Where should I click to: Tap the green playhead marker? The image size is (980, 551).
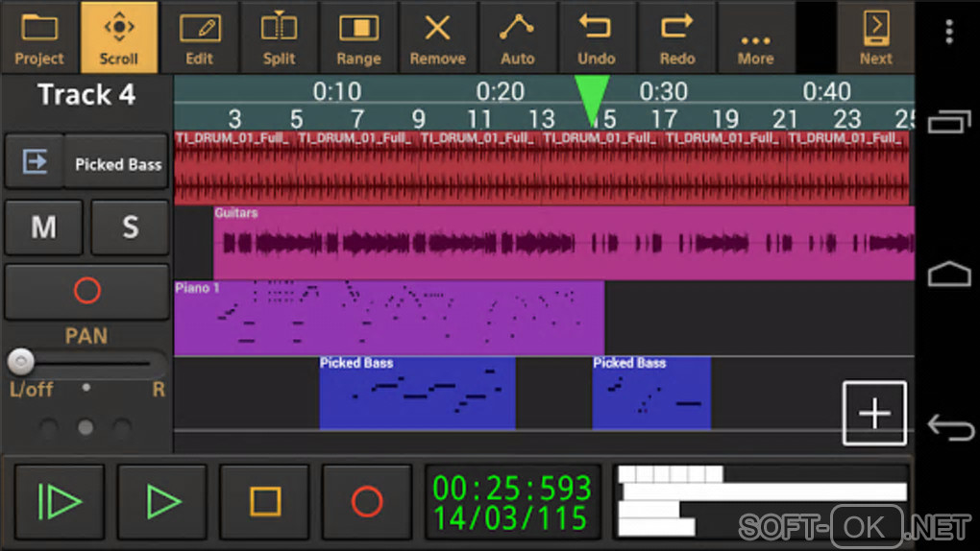(x=592, y=100)
